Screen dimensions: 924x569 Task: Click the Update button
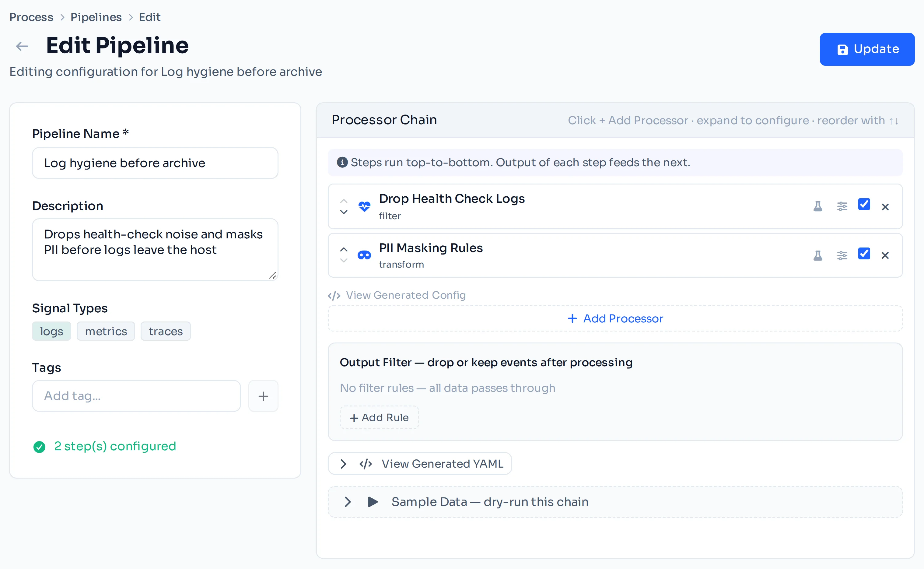coord(867,49)
